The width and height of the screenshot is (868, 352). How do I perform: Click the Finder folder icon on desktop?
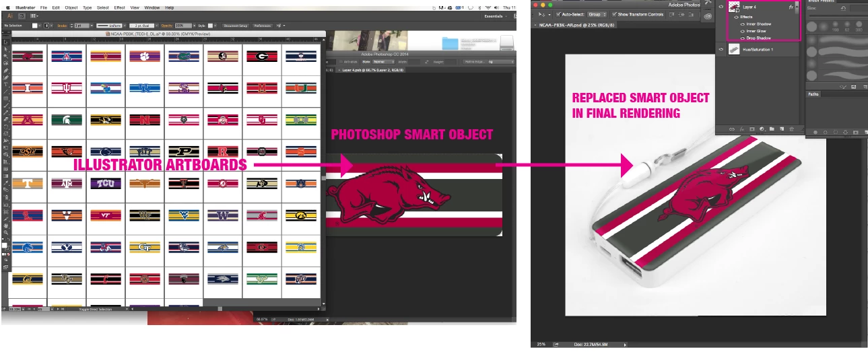[x=450, y=44]
